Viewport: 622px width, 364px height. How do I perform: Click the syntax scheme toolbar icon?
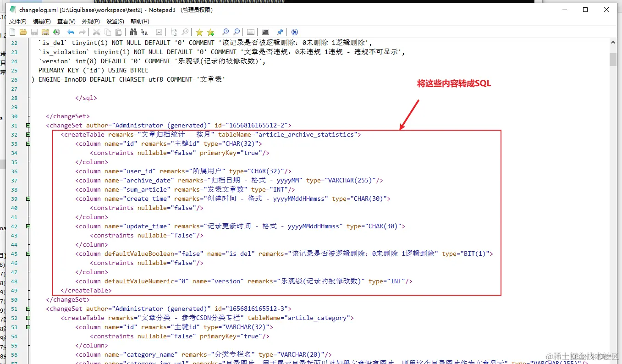[251, 32]
